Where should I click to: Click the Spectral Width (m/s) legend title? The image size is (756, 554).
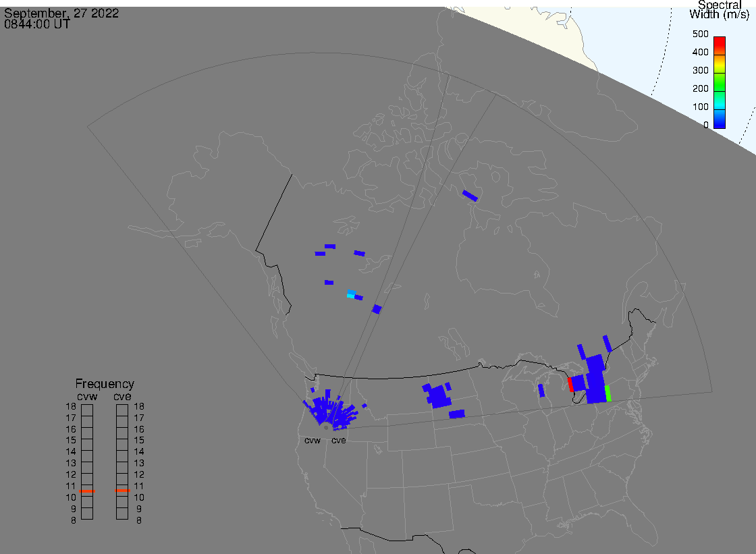(x=719, y=9)
